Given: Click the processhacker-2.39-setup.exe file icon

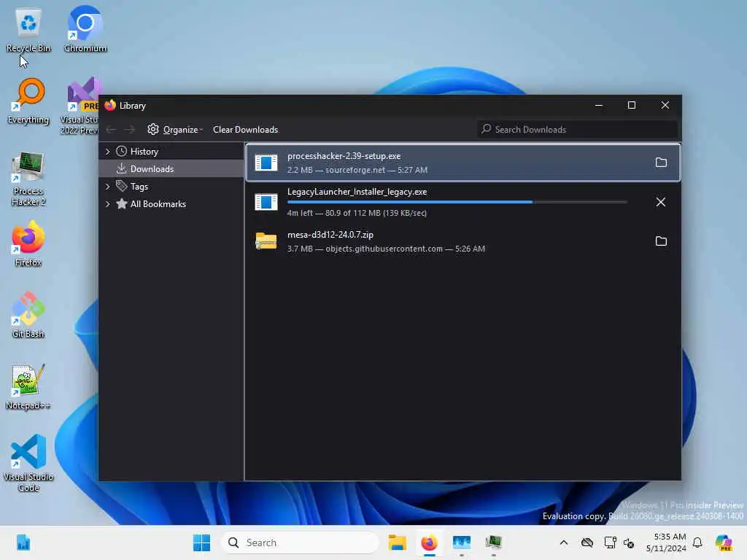Looking at the screenshot, I should tap(266, 163).
